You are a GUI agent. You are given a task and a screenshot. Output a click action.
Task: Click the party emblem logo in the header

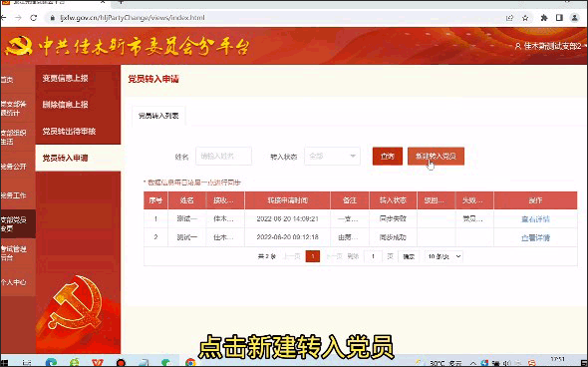pyautogui.click(x=18, y=46)
